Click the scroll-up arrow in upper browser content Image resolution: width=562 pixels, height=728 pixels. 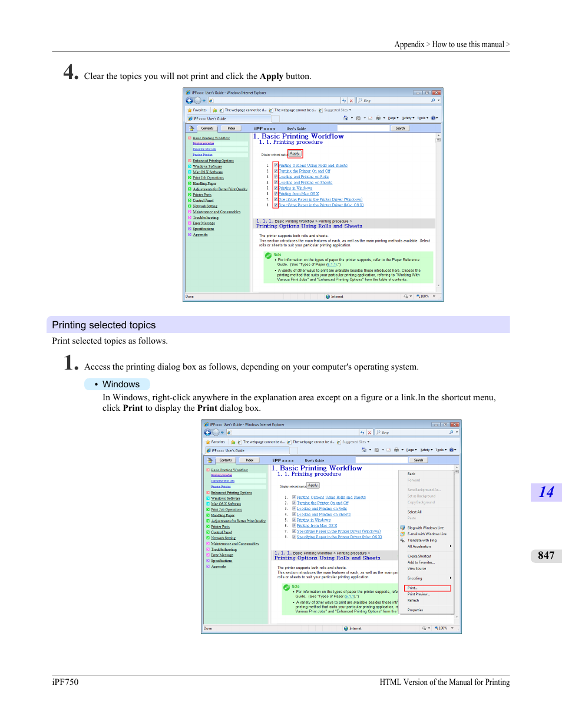(x=438, y=136)
